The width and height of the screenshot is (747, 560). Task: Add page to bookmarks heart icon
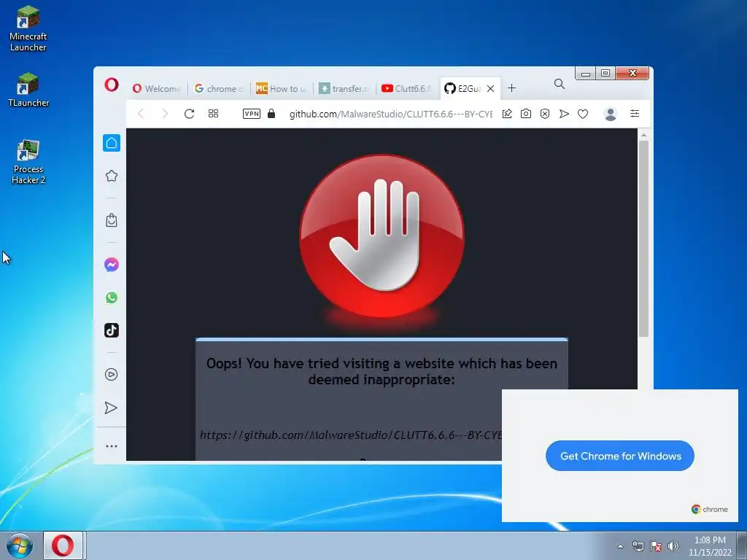coord(583,114)
